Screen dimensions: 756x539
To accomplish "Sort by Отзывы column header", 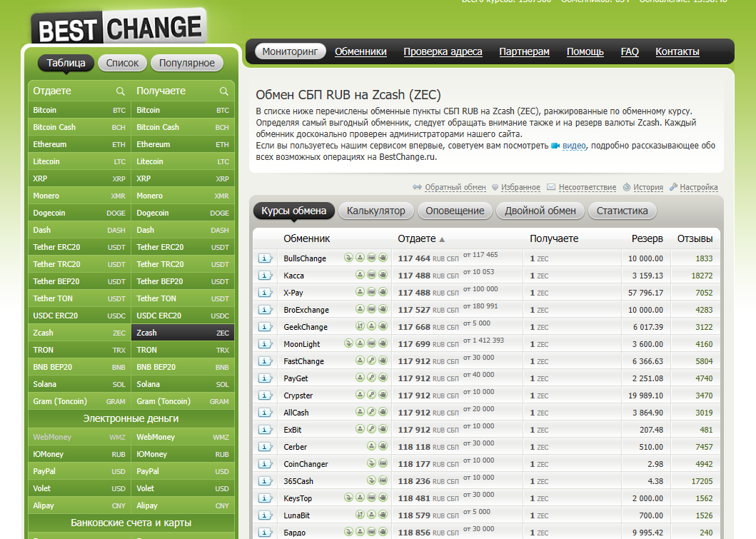I will click(695, 238).
